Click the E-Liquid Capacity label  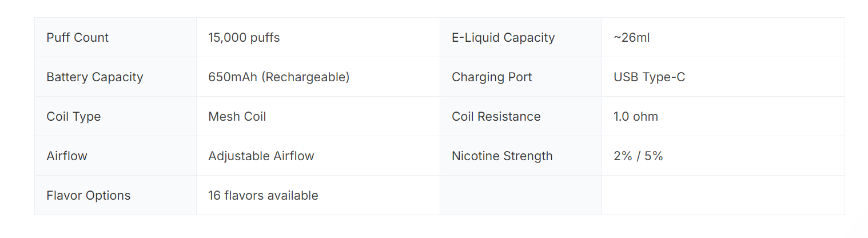coord(503,38)
